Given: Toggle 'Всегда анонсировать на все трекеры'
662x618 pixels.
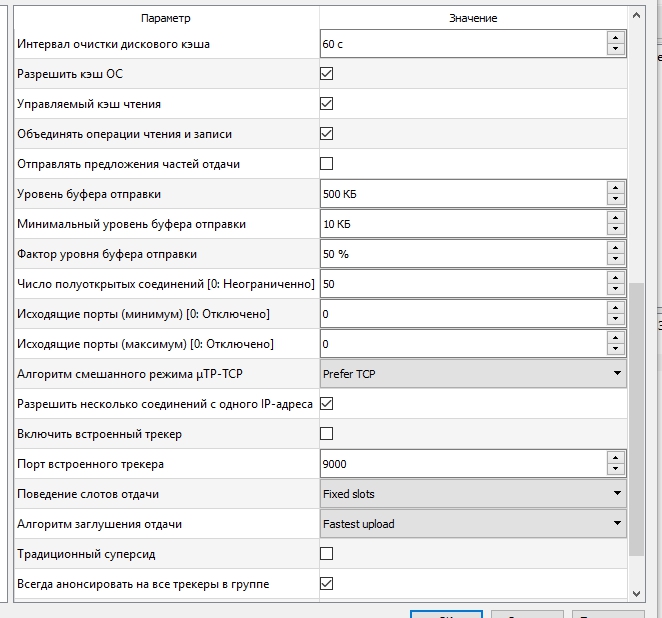Looking at the screenshot, I should coord(326,584).
